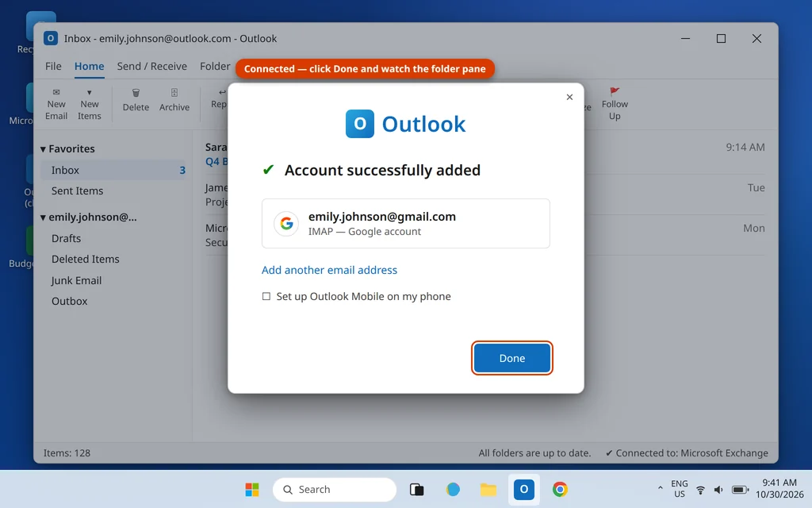Collapse the Favorites section
812x508 pixels.
(43, 149)
